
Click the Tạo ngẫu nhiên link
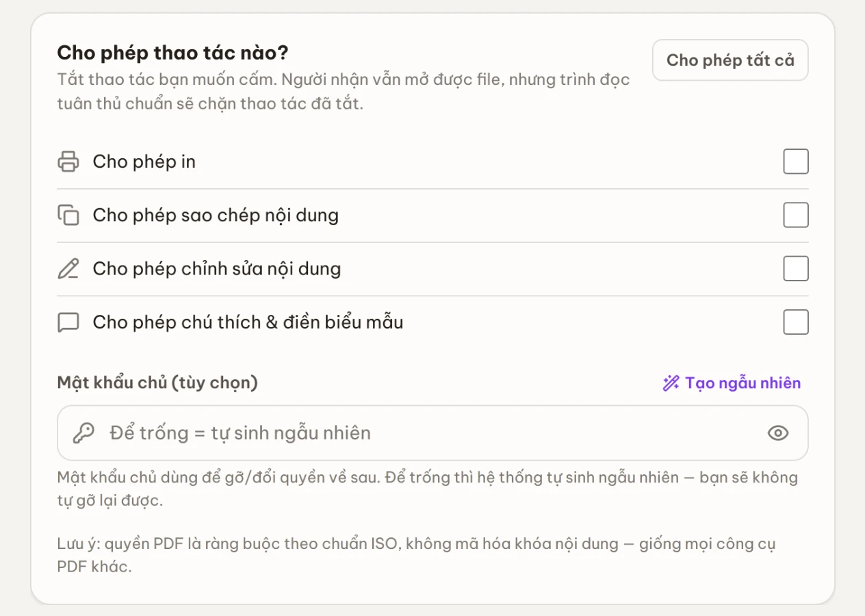click(732, 383)
